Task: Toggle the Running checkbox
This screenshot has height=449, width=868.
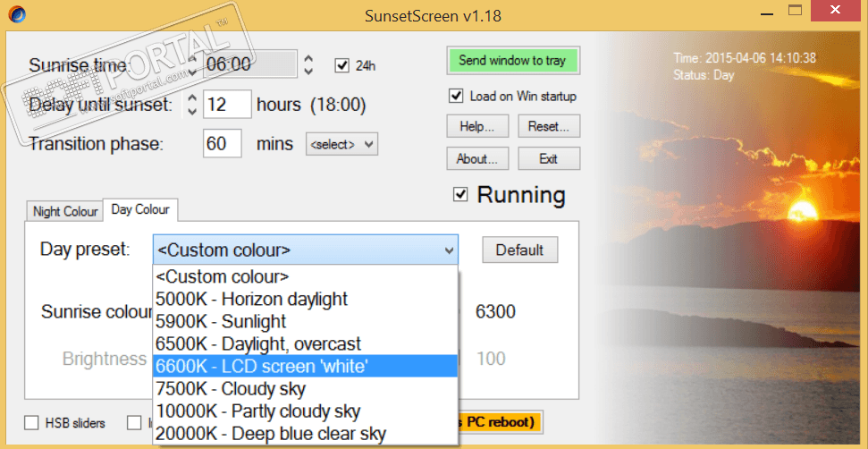Action: click(x=460, y=194)
